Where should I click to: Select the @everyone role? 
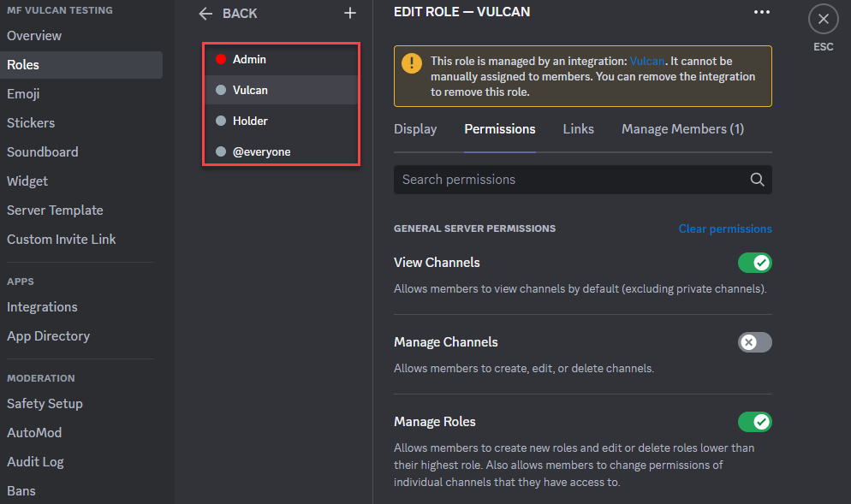[281, 152]
